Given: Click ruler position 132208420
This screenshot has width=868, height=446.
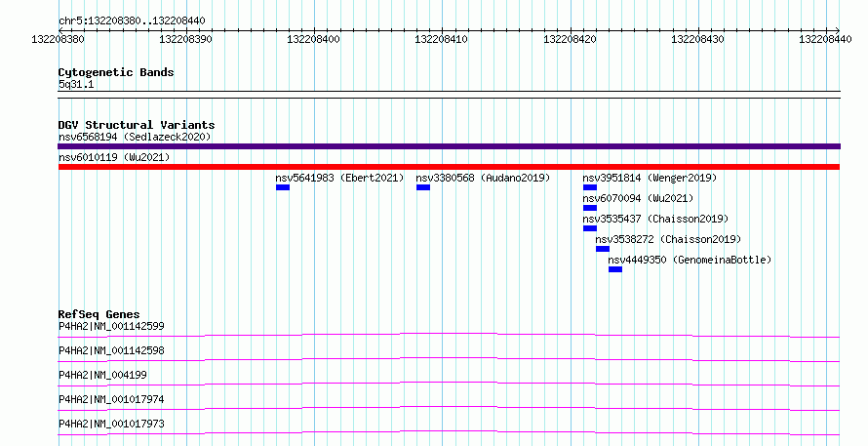Looking at the screenshot, I should [570, 39].
